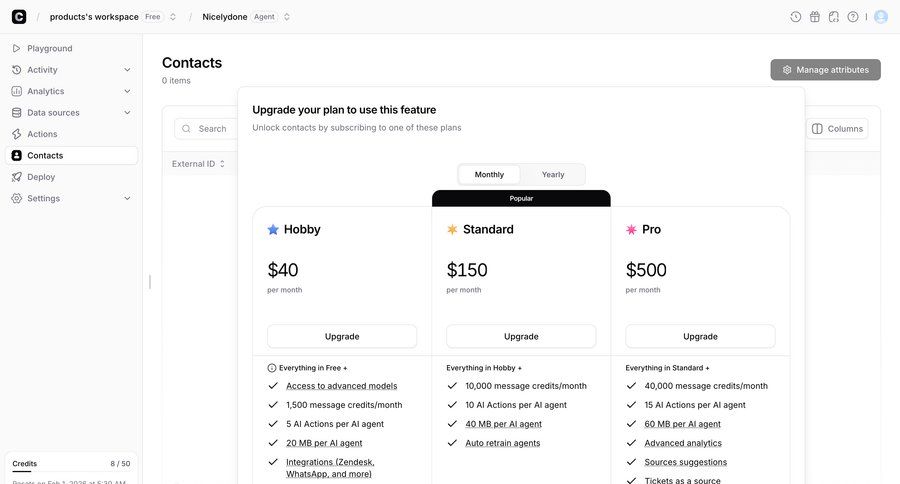Open the Nicelydone agent switcher chevrons
Image resolution: width=900 pixels, height=484 pixels.
286,17
